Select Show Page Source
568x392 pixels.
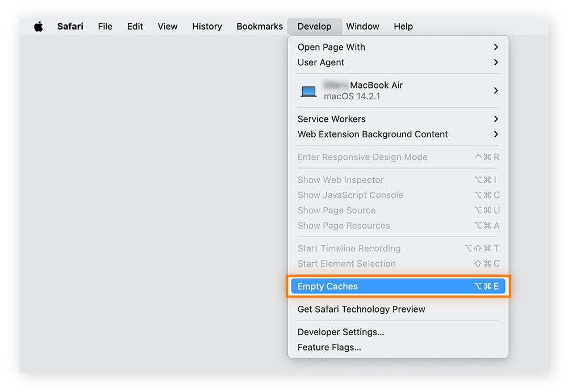tap(398, 210)
